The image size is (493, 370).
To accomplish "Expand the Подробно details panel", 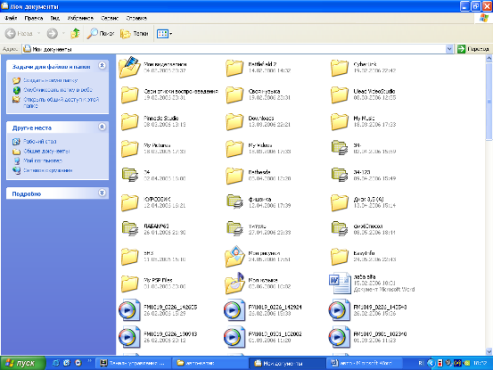I will click(x=102, y=193).
